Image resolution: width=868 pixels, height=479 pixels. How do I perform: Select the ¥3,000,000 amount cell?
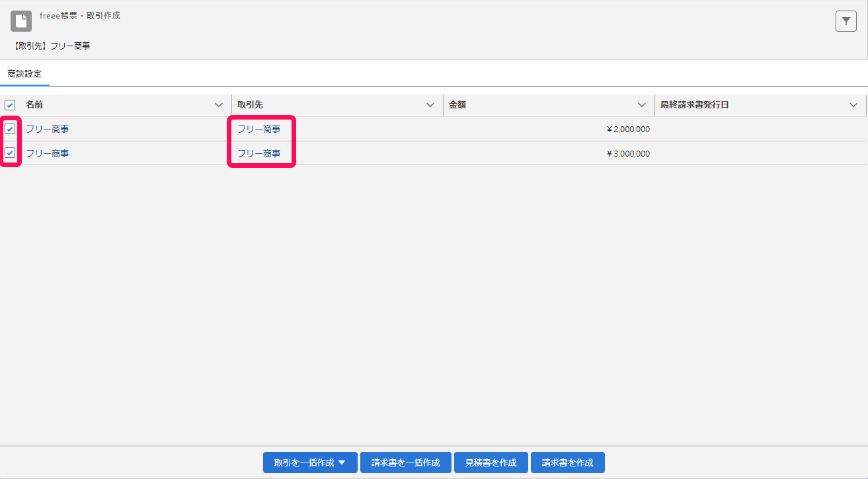[x=549, y=153]
